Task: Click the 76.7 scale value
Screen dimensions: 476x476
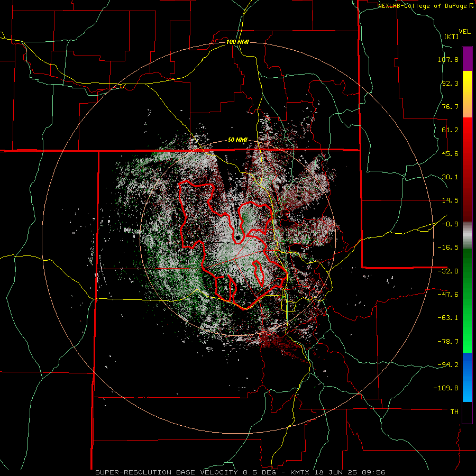Action: pos(450,106)
